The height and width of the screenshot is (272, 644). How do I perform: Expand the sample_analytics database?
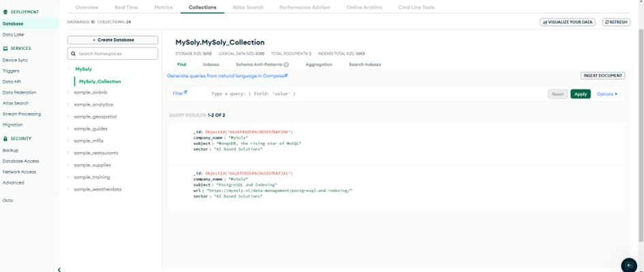[69, 104]
